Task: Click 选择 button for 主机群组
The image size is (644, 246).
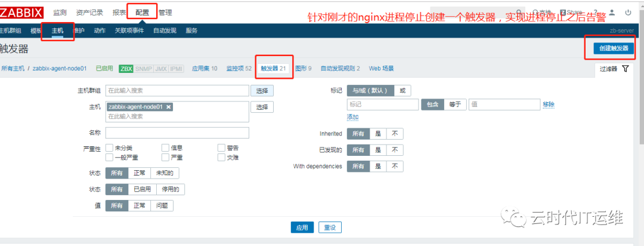Action: 262,91
